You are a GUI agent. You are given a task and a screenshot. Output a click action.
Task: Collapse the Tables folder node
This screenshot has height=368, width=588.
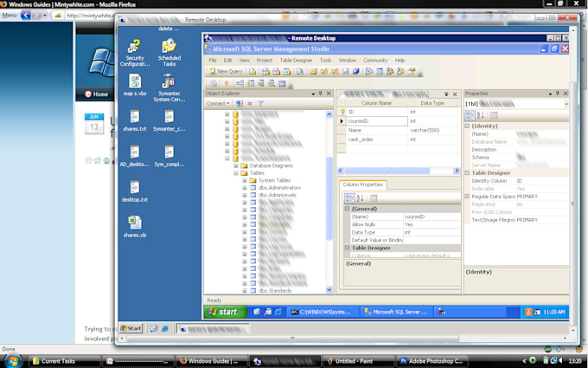(235, 172)
